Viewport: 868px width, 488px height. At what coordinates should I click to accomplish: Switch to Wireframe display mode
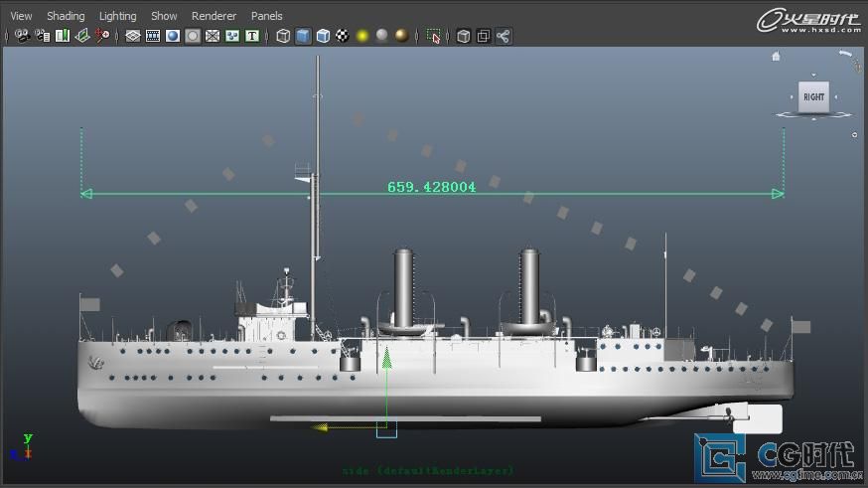283,36
